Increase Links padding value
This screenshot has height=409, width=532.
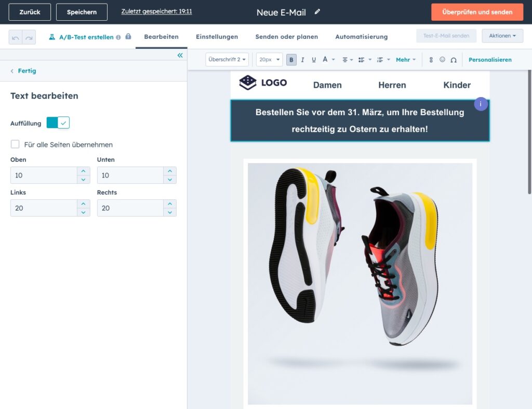coord(84,203)
